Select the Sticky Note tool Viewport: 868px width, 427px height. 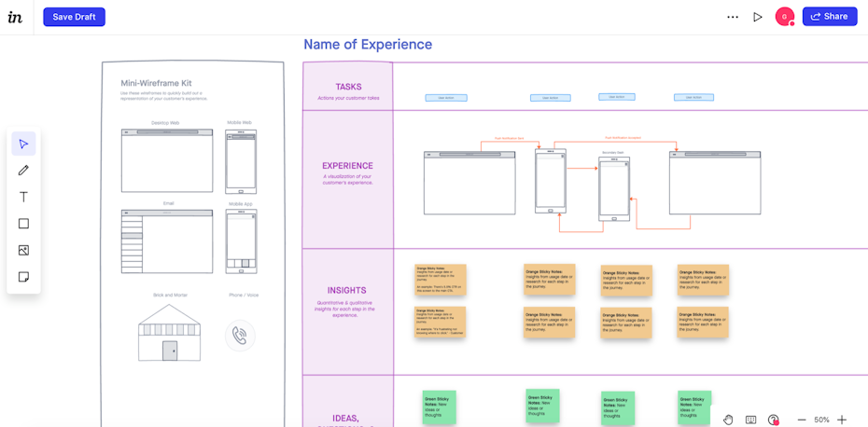coord(23,277)
